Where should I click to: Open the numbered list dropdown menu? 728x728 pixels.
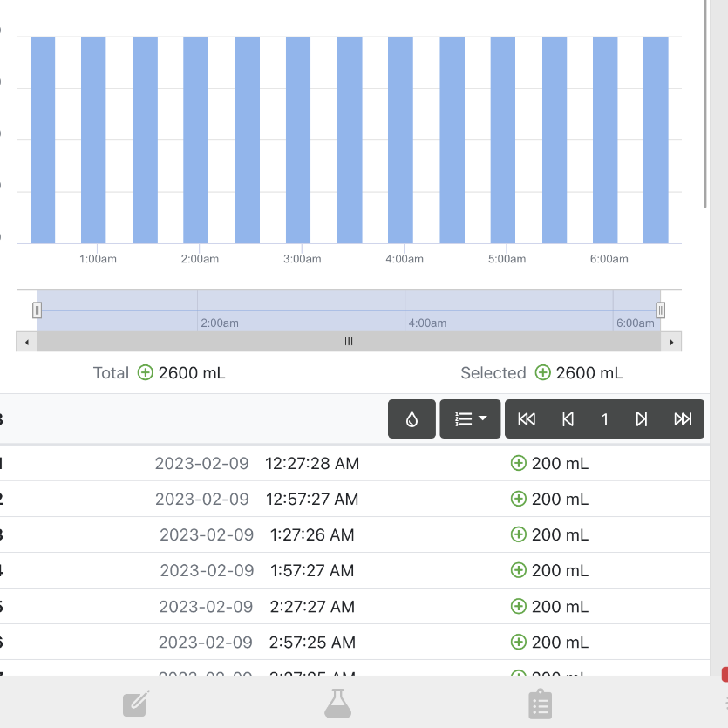470,418
